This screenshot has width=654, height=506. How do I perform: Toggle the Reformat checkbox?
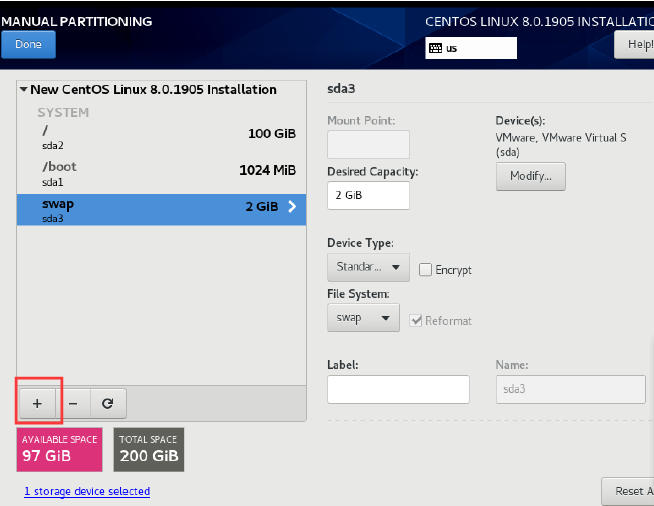pyautogui.click(x=415, y=320)
